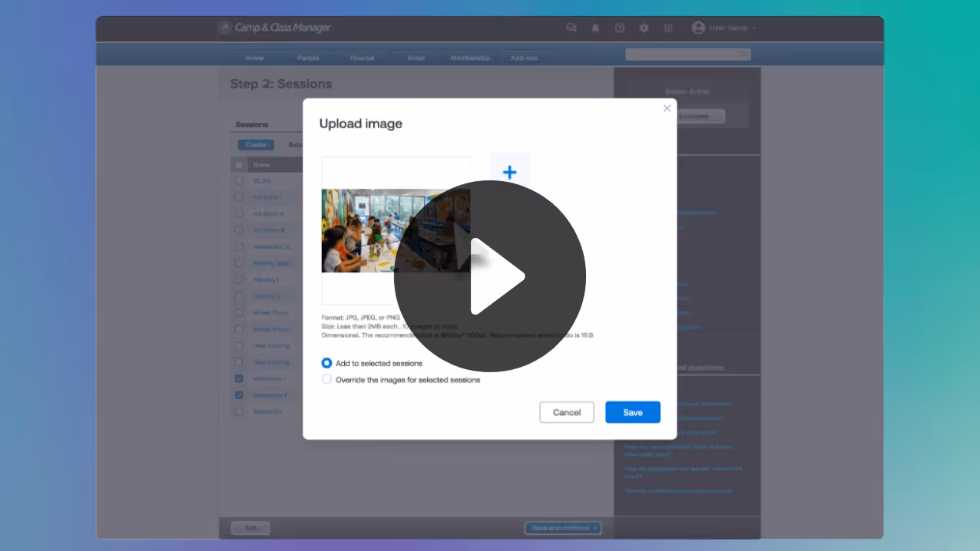Open the apps grid icon in header
Viewport: 980px width, 551px height.
click(x=668, y=28)
